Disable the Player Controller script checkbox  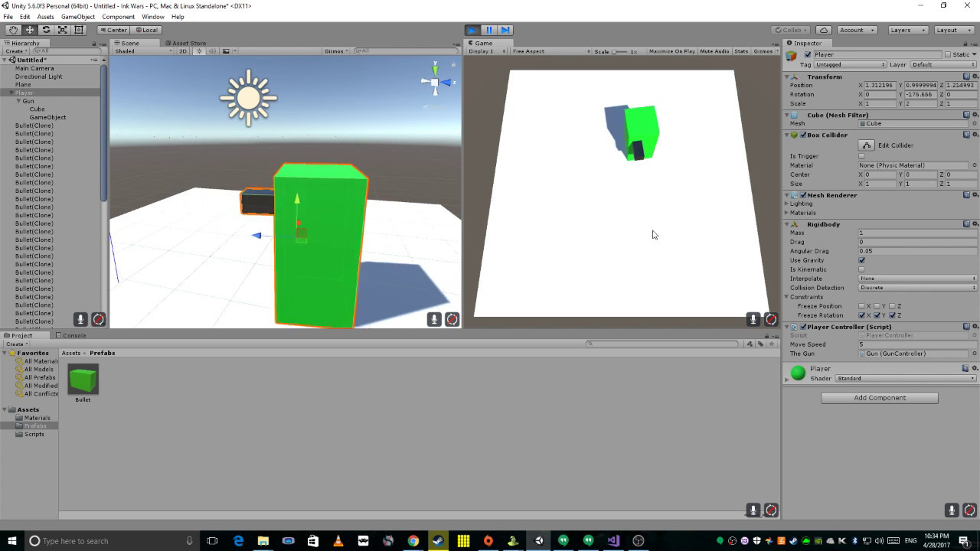803,327
